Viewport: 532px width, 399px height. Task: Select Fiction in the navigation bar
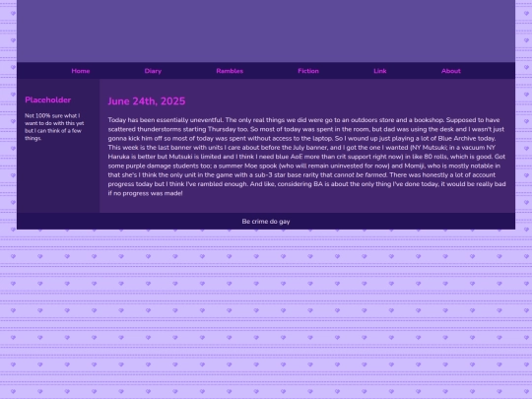tap(308, 71)
